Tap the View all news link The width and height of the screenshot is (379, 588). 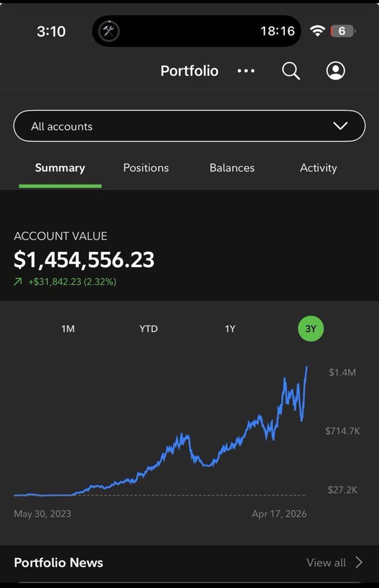pos(326,562)
